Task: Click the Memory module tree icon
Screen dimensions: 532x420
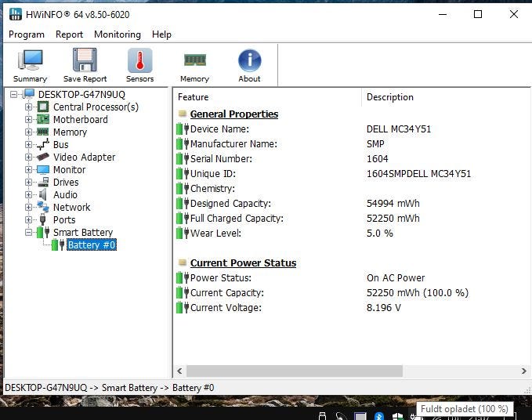Action: [43, 132]
